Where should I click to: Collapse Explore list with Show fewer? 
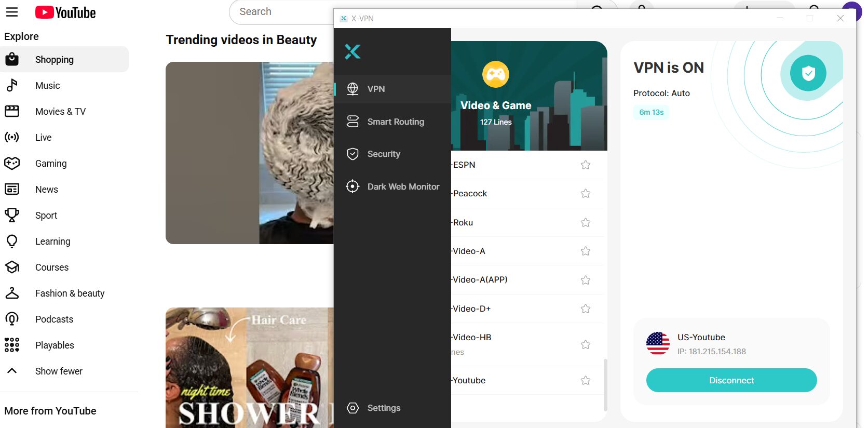[59, 371]
